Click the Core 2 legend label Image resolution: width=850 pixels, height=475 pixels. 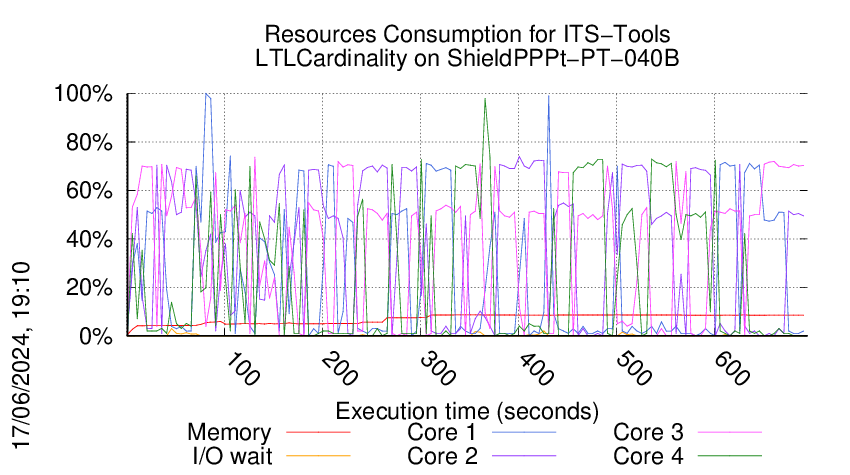[442, 456]
